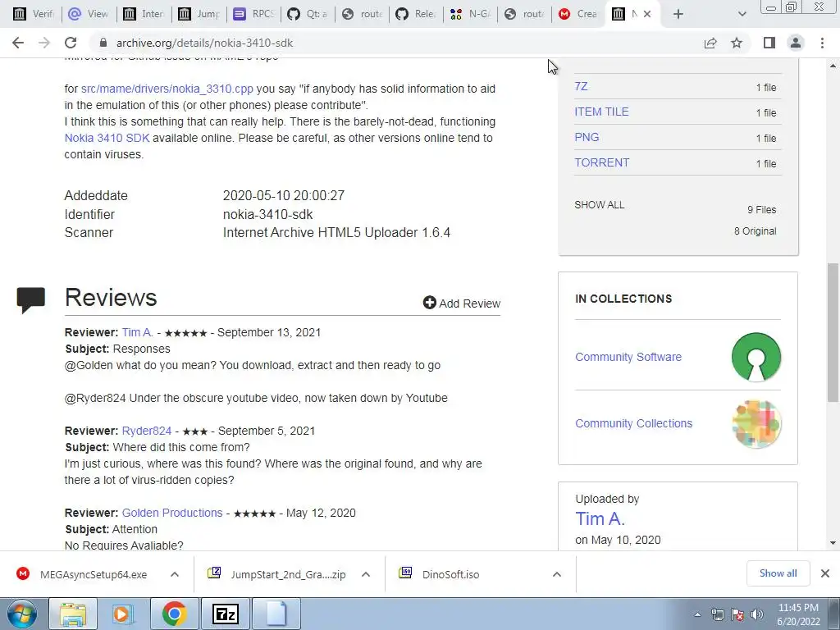Open the Nokia 3410 SDK link

click(x=107, y=138)
